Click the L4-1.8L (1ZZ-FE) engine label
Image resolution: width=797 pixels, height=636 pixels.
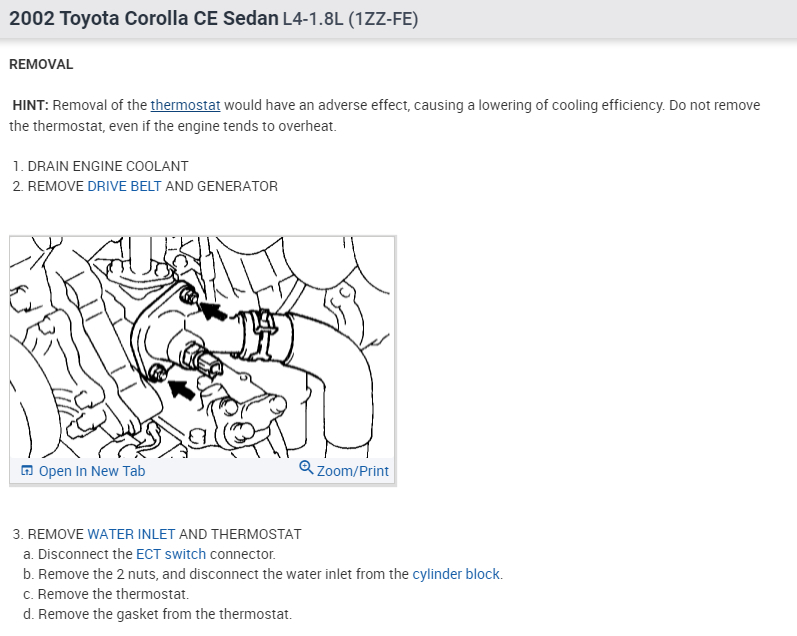[351, 19]
